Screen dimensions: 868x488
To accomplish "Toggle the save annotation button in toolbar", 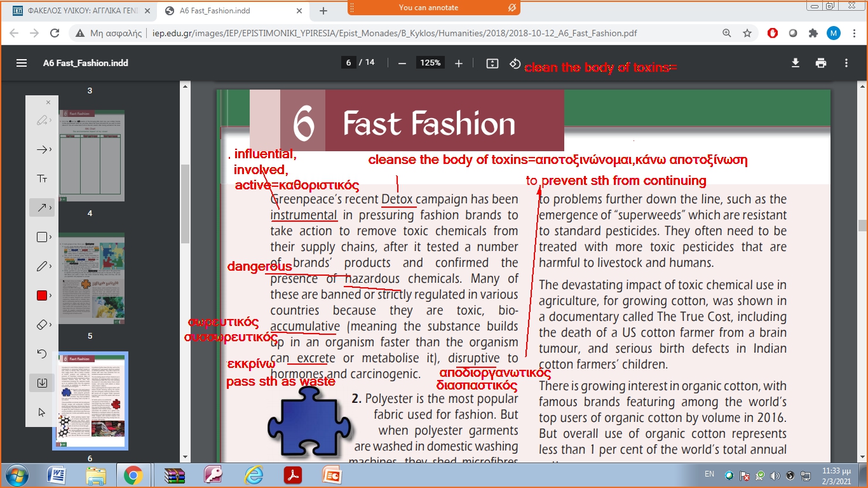I will 42,383.
